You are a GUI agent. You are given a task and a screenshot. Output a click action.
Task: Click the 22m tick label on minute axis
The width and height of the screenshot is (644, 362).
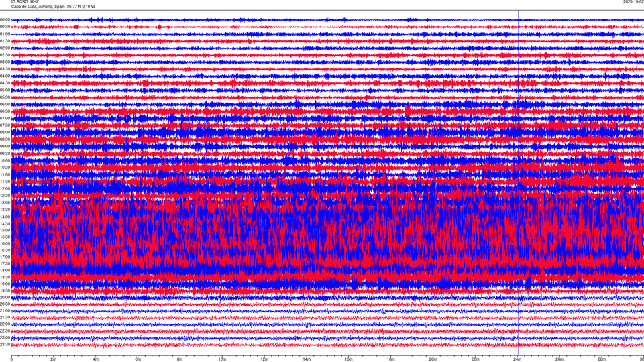pyautogui.click(x=475, y=359)
